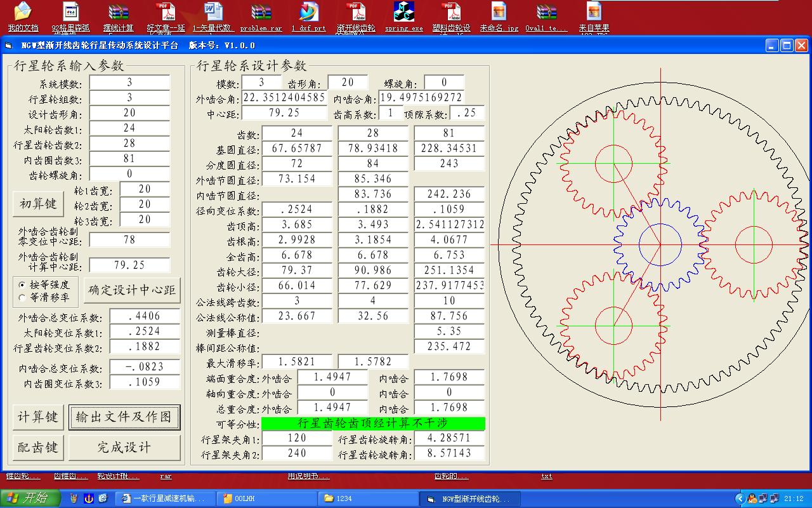This screenshot has width=812, height=508.
Task: Click the 计算键 button
Action: [38, 417]
